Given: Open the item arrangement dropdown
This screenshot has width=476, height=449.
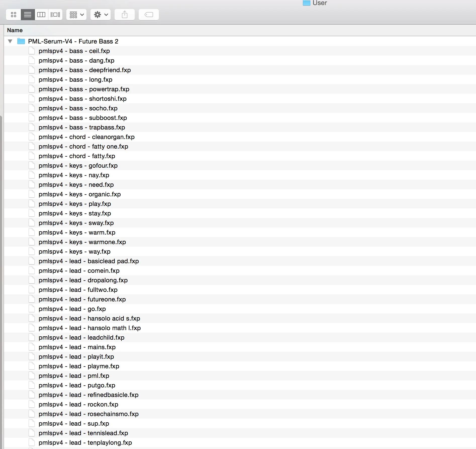Looking at the screenshot, I should pyautogui.click(x=76, y=15).
